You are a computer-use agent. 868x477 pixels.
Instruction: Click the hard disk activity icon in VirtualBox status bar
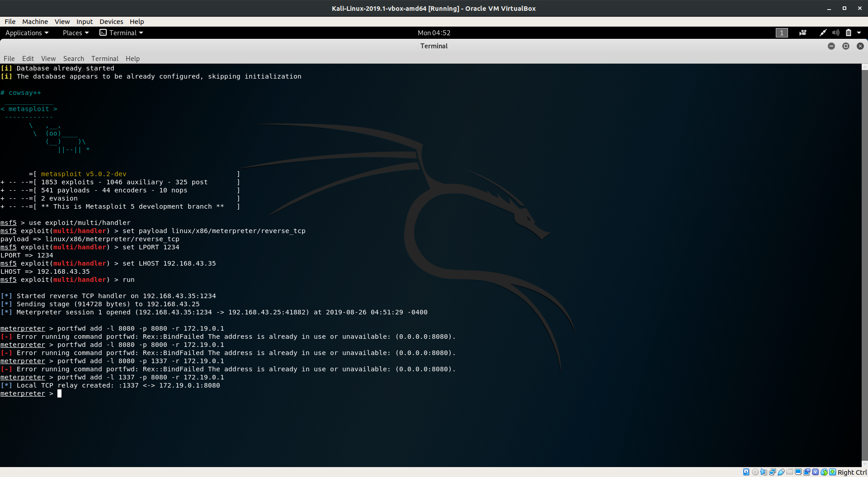pos(746,472)
